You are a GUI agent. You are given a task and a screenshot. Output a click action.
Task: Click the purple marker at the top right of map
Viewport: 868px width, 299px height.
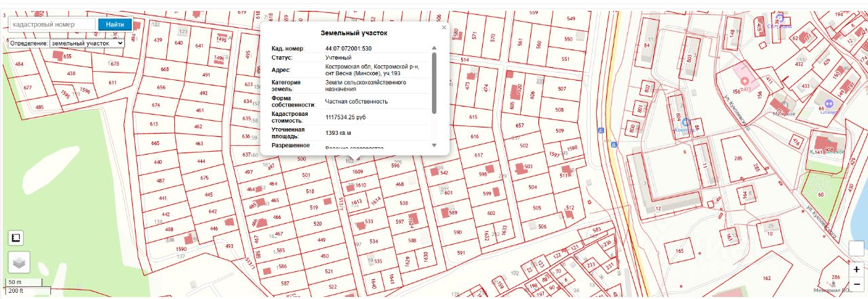(780, 19)
